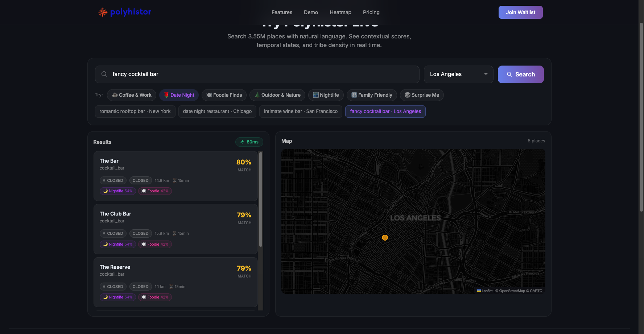Try the Surprise Me preset chip
This screenshot has width=644, height=334.
click(x=422, y=95)
